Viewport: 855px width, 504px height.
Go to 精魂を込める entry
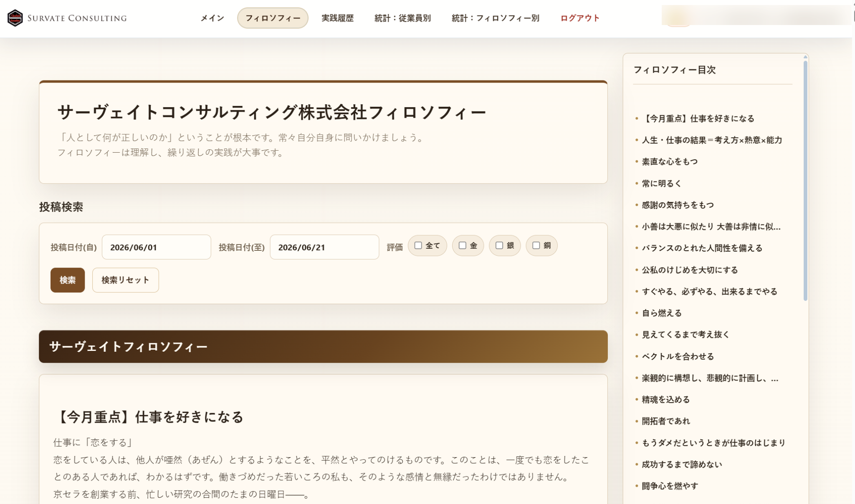666,400
